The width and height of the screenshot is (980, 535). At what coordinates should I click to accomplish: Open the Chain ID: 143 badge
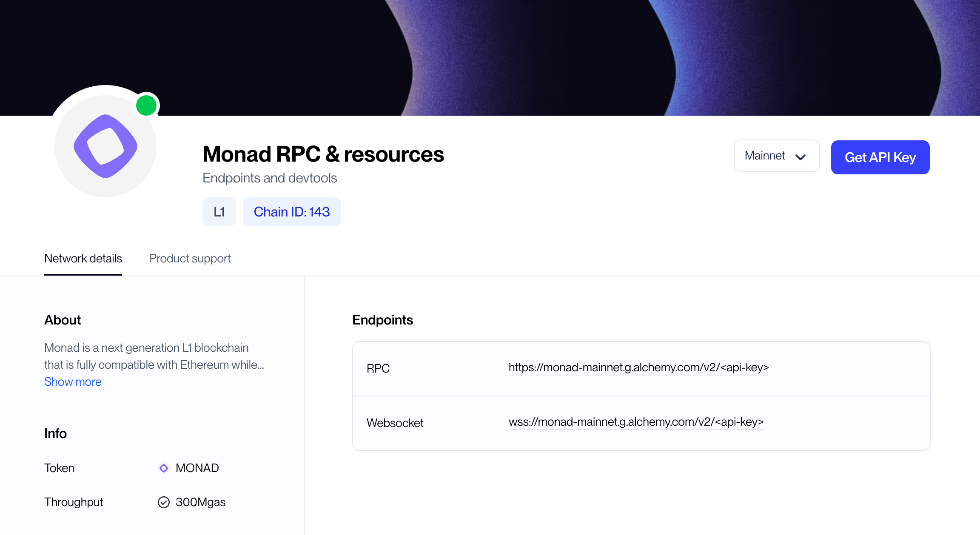click(x=292, y=211)
